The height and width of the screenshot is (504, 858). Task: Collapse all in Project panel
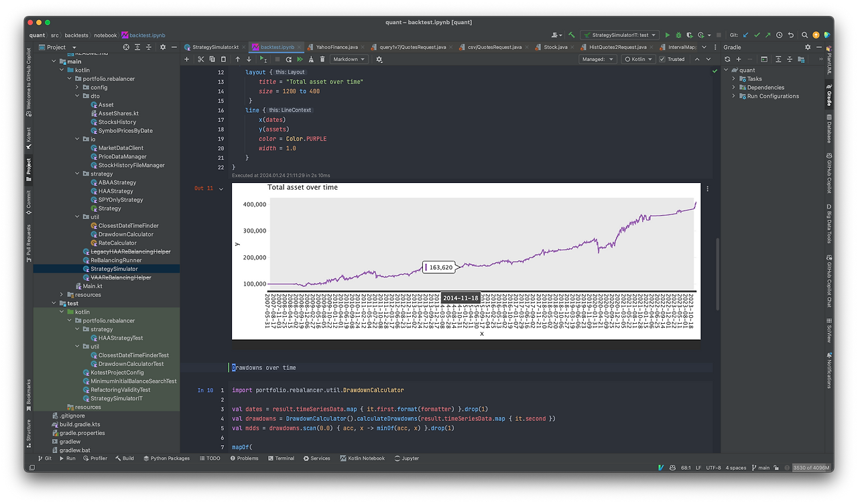tap(149, 47)
